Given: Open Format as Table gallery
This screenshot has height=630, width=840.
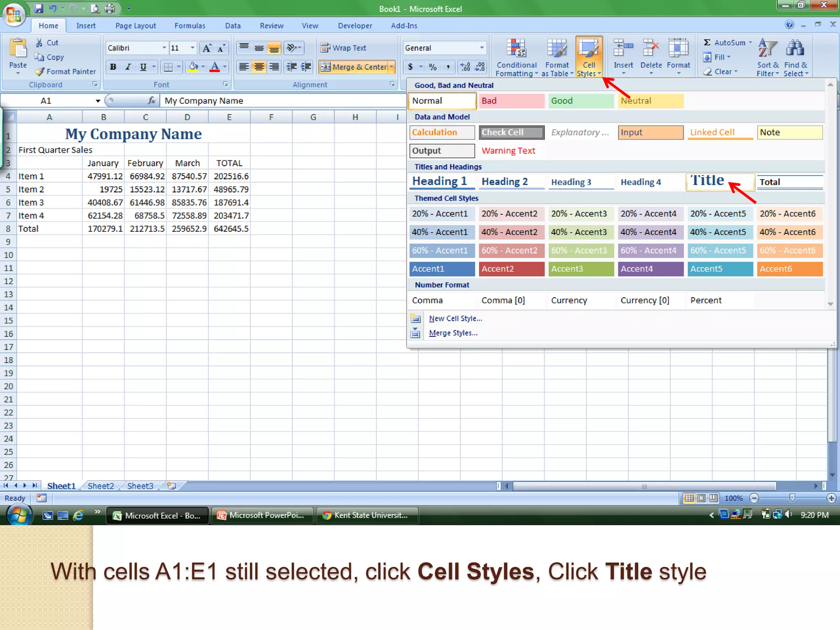Looking at the screenshot, I should (x=557, y=57).
